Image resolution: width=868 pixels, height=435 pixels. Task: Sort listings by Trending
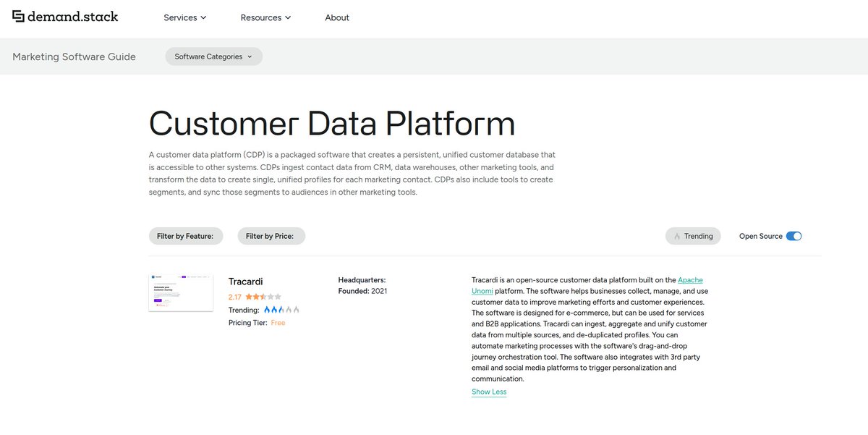[x=693, y=236]
